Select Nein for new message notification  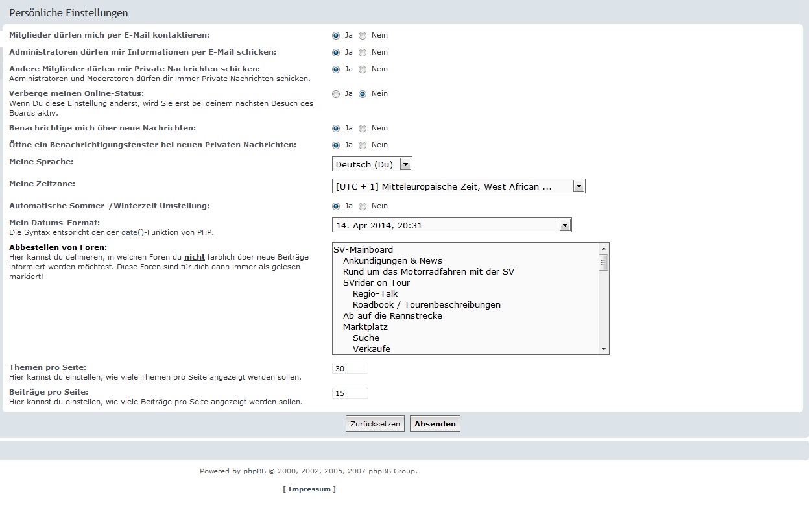pos(363,129)
